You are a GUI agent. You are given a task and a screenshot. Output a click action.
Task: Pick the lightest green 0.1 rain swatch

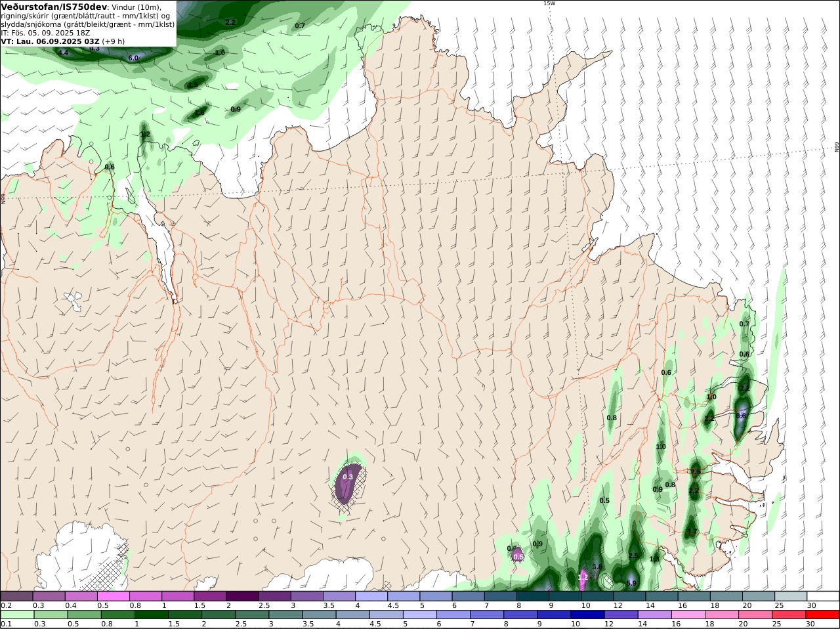coord(16,615)
